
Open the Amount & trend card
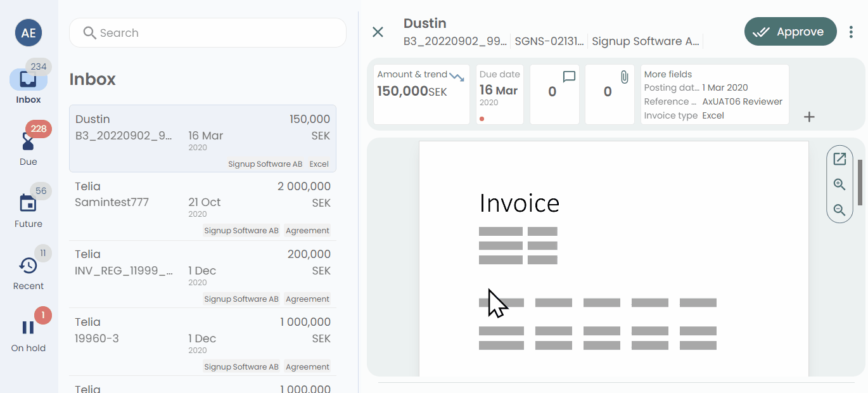tap(421, 94)
